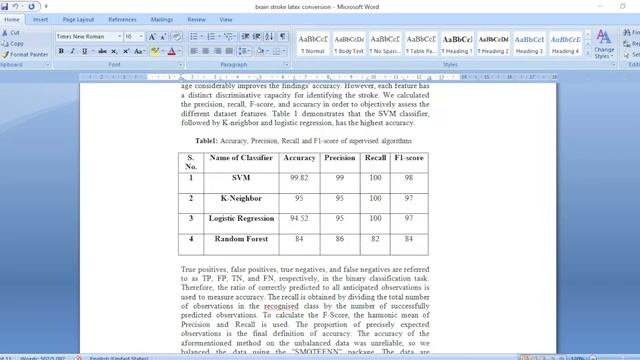
Task: Click the Shading paint bucket icon
Action: [260, 51]
